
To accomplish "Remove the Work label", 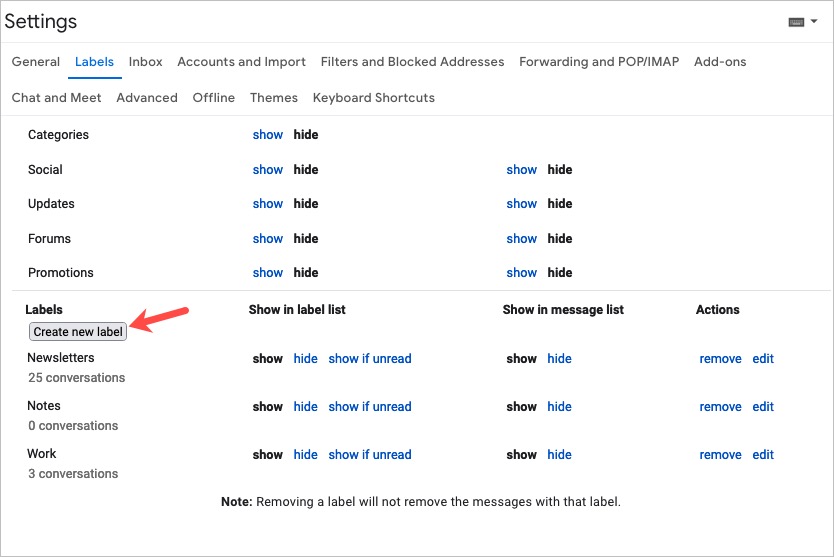I will (x=720, y=455).
